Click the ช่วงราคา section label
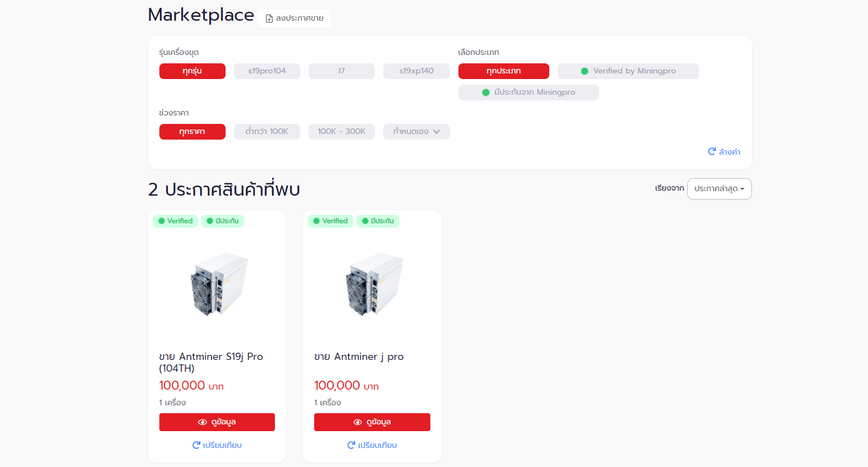868x467 pixels. (x=174, y=113)
